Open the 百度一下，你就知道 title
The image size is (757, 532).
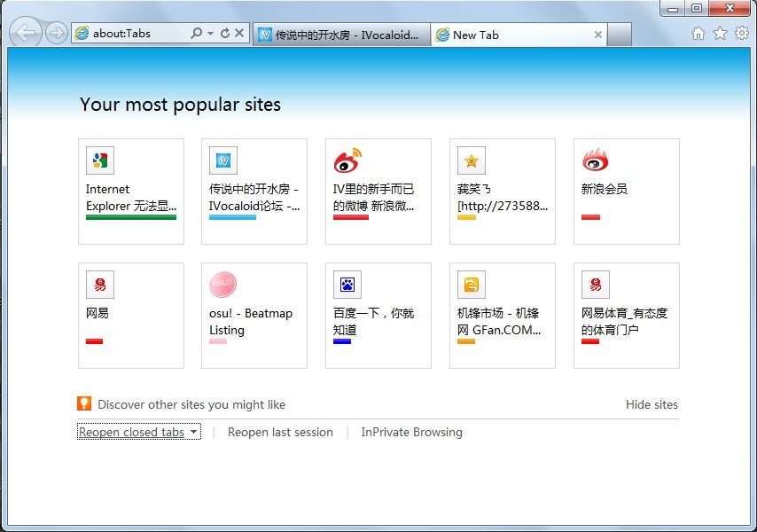click(374, 322)
